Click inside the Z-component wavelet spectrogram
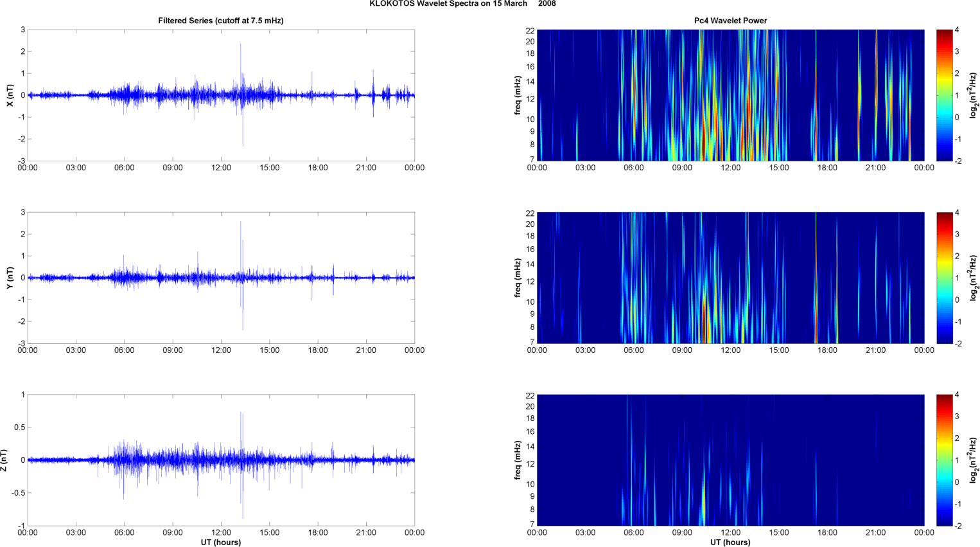The height and width of the screenshot is (547, 980). coord(730,460)
